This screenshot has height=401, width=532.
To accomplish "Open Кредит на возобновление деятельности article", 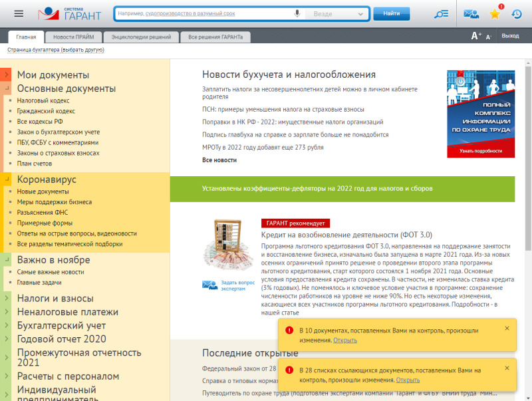I will click(x=346, y=235).
